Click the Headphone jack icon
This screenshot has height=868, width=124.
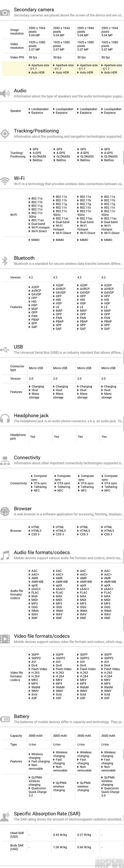pos(5,418)
